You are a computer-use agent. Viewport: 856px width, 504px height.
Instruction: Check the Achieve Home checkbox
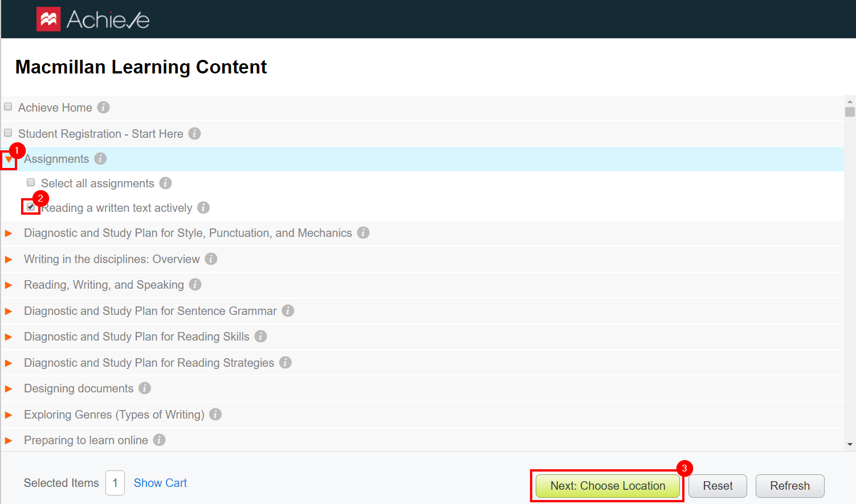click(8, 106)
